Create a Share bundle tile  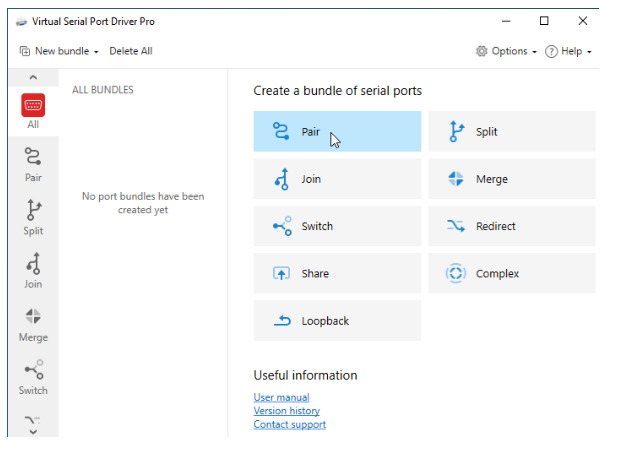point(337,273)
